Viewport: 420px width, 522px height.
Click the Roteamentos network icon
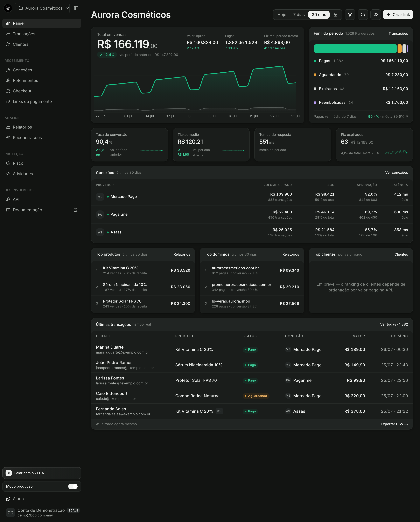(8, 80)
